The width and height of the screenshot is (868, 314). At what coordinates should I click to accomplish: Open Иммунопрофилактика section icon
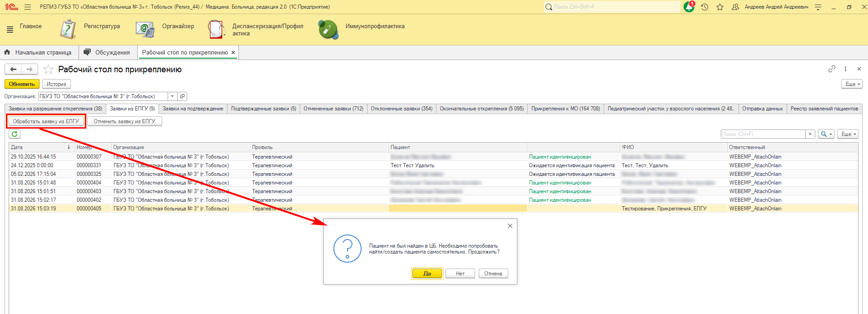pyautogui.click(x=328, y=29)
